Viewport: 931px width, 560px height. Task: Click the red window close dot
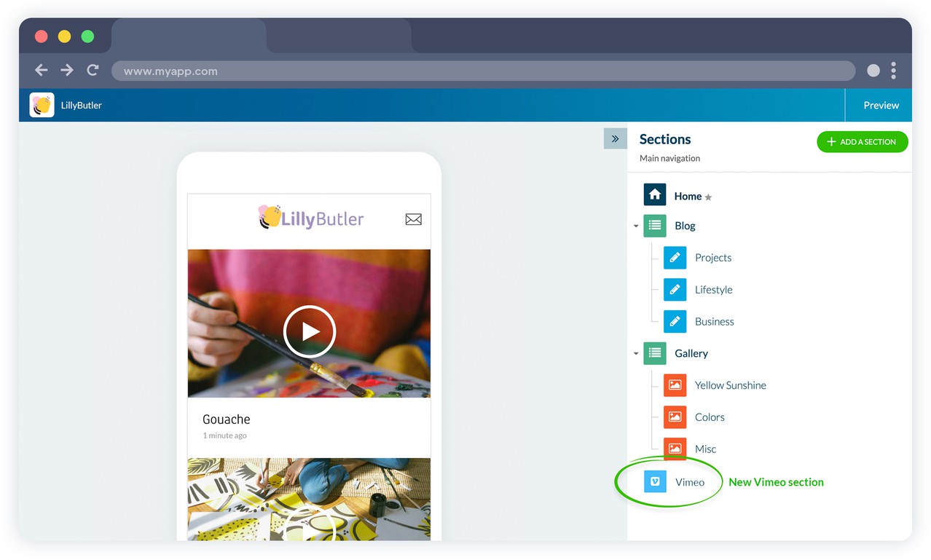pos(41,36)
